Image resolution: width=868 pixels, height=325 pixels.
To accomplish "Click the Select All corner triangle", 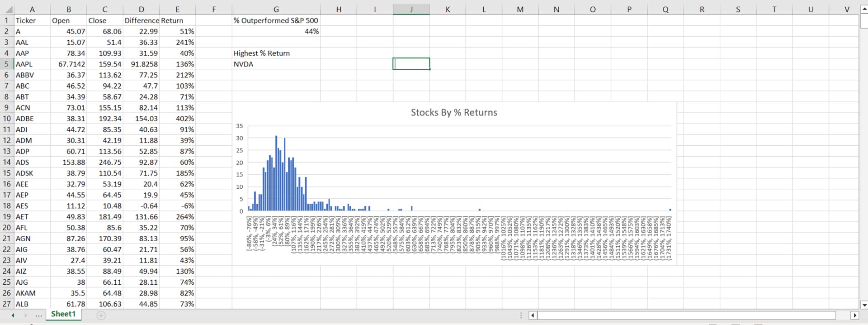I will (x=9, y=10).
